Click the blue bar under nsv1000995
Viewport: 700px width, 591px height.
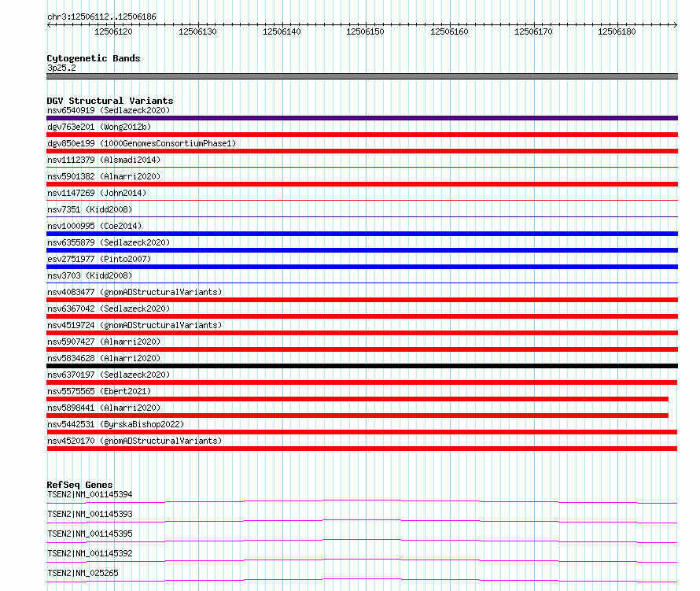tap(362, 234)
